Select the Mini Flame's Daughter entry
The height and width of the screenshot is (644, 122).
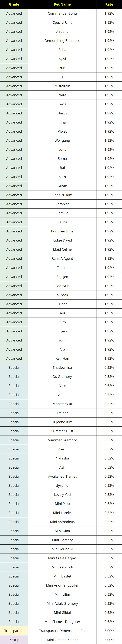coord(62,621)
